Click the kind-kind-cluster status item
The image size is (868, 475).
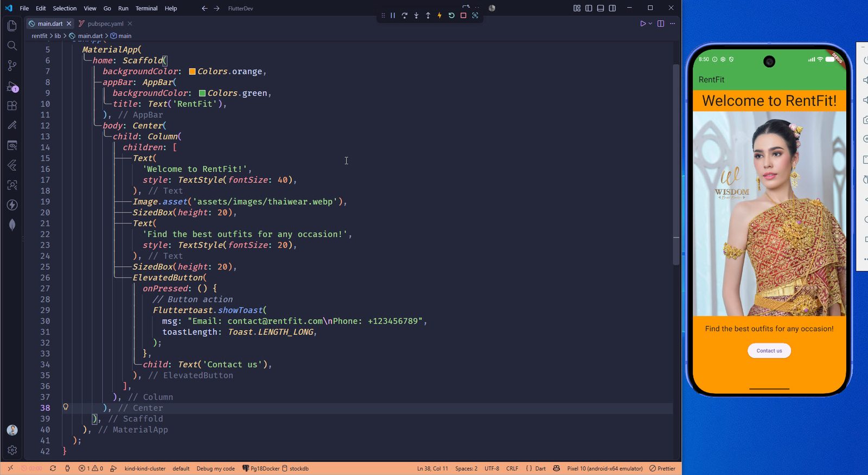pyautogui.click(x=145, y=468)
